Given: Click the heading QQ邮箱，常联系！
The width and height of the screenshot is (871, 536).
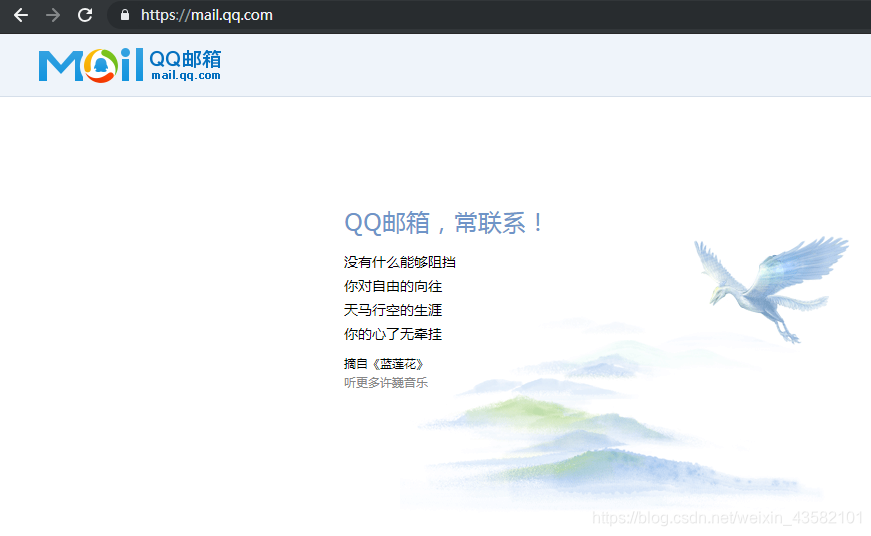Looking at the screenshot, I should [444, 223].
